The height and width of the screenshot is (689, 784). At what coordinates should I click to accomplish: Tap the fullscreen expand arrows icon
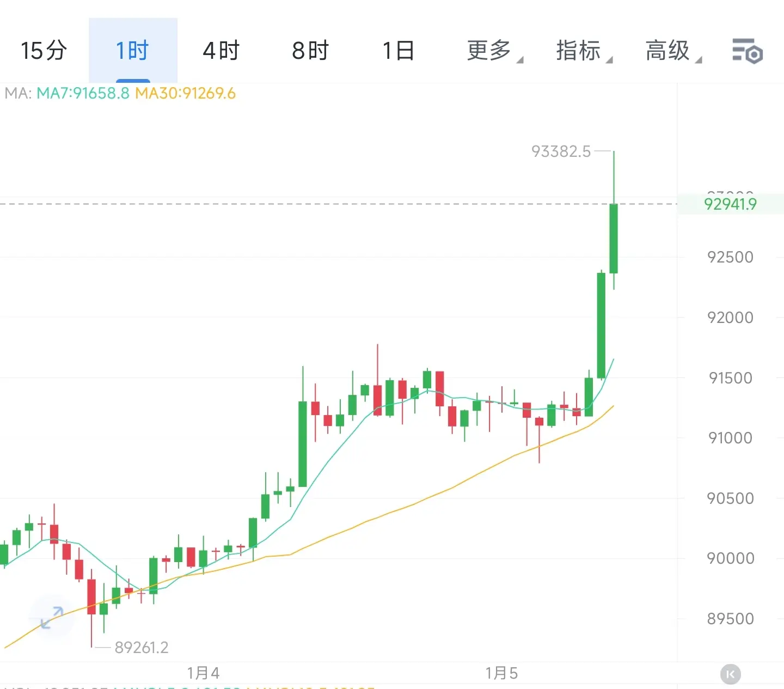(52, 618)
